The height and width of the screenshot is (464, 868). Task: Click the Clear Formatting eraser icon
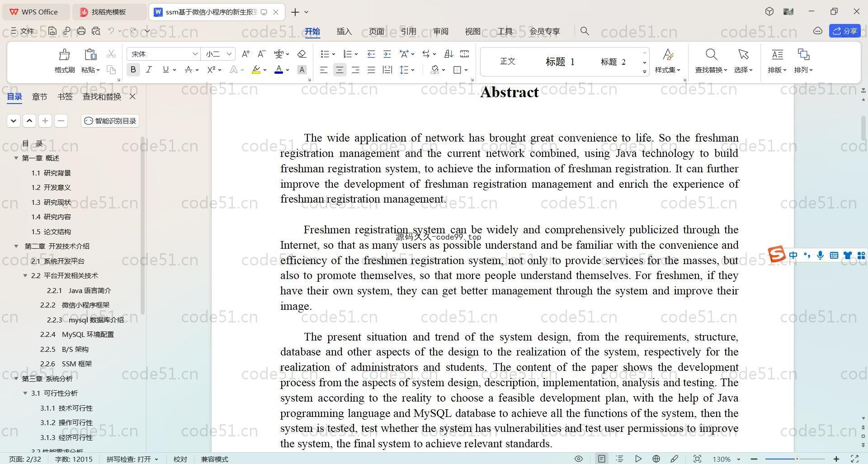(302, 54)
